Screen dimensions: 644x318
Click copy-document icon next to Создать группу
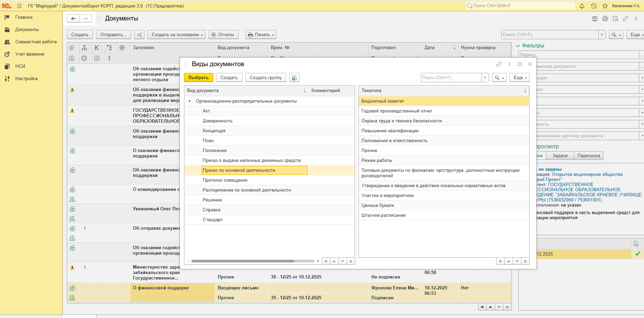tap(294, 78)
